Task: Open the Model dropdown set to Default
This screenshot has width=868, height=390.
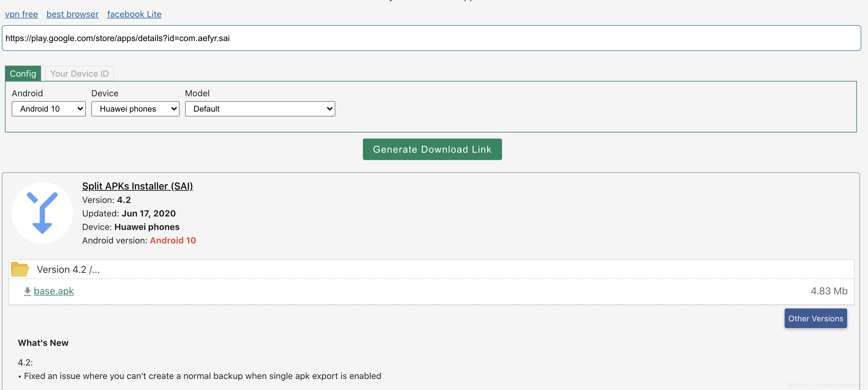Action: point(260,109)
